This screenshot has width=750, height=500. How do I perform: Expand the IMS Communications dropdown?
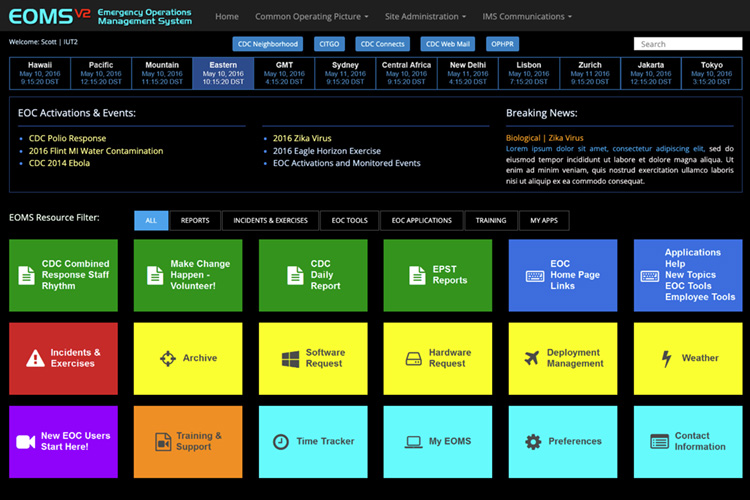(x=527, y=17)
